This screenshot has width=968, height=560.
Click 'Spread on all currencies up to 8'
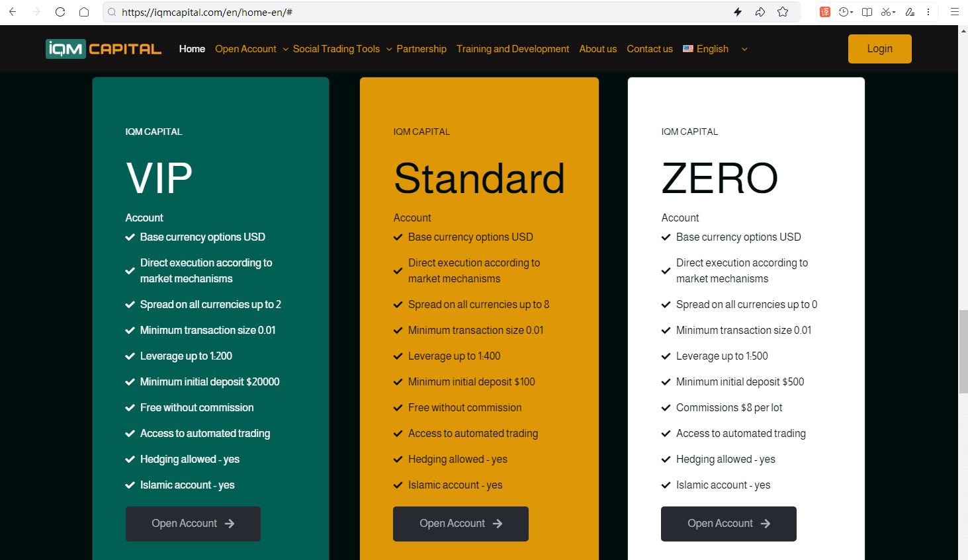point(478,304)
